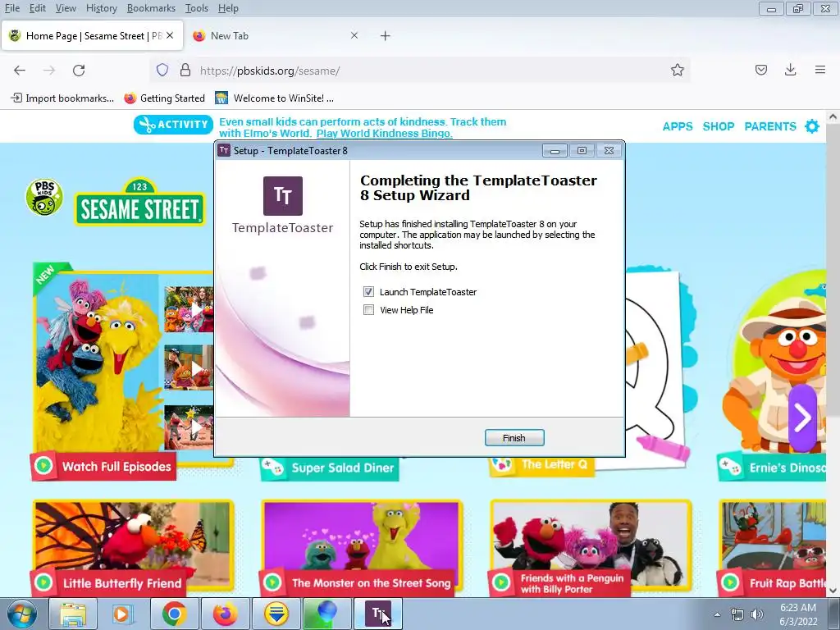Click the blue settings gear on PBS page
The image size is (840, 630).
tap(812, 126)
